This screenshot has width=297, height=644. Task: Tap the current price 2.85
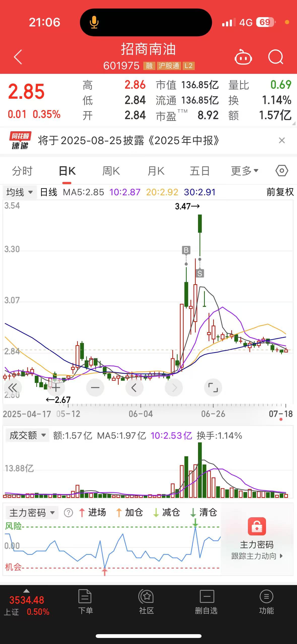pos(26,91)
